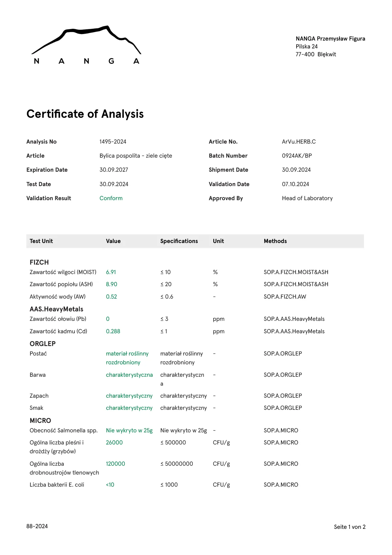Click the mold and yeast count "26000"
The height and width of the screenshot is (555, 392).
pos(114,442)
